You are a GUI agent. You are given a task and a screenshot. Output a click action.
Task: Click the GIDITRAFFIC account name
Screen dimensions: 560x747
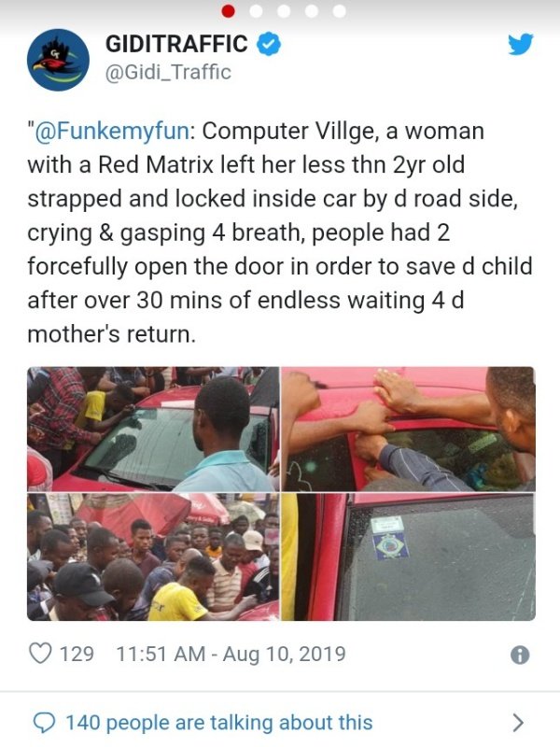pyautogui.click(x=176, y=44)
